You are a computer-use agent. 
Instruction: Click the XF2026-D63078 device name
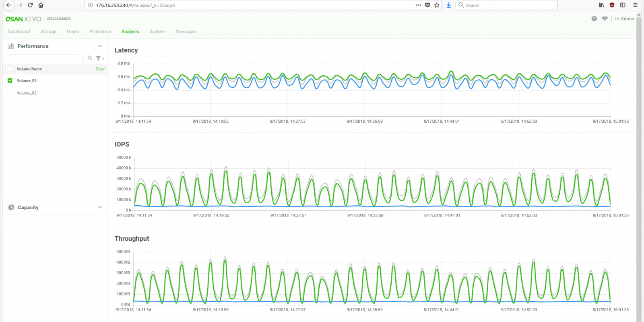59,19
